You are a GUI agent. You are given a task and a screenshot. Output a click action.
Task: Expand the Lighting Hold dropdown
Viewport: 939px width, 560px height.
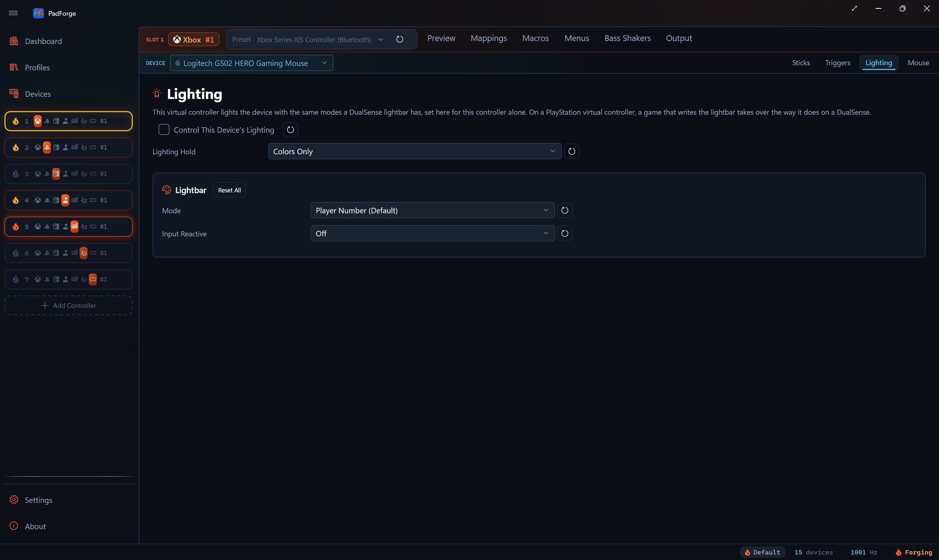[x=414, y=151]
